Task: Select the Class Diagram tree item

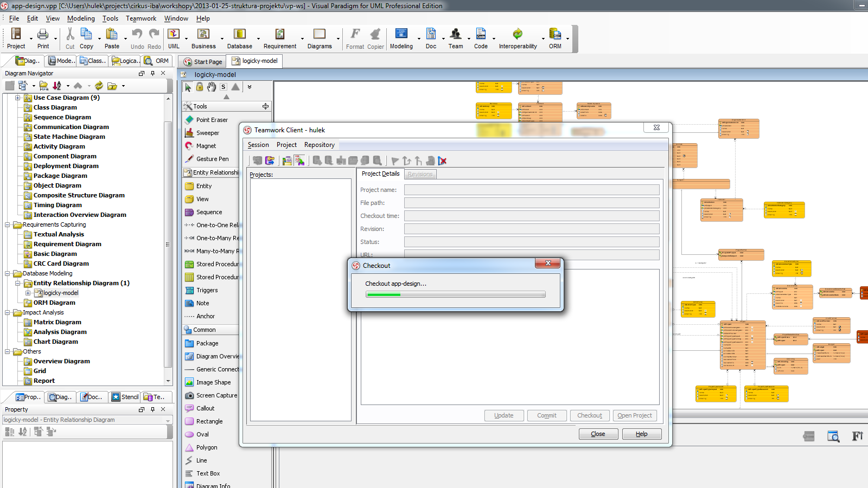Action: click(x=55, y=107)
